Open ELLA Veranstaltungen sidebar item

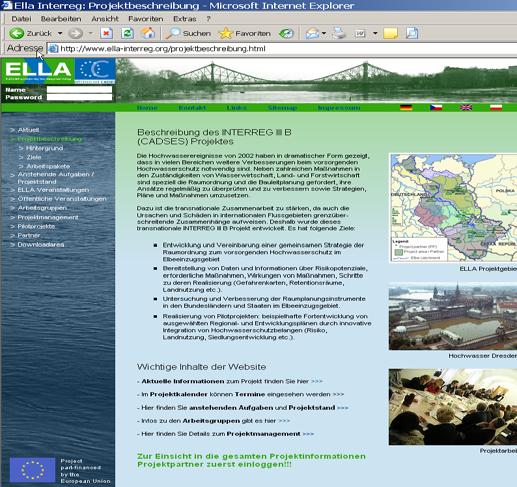tap(53, 190)
